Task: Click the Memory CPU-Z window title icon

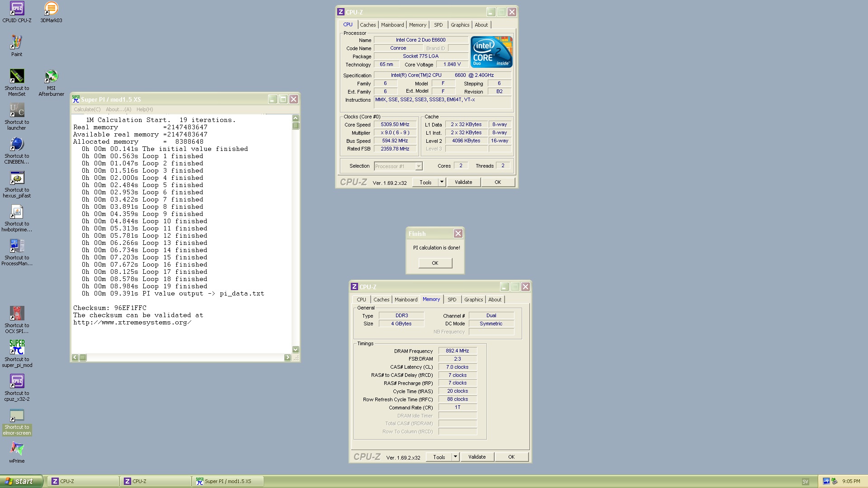Action: point(354,286)
